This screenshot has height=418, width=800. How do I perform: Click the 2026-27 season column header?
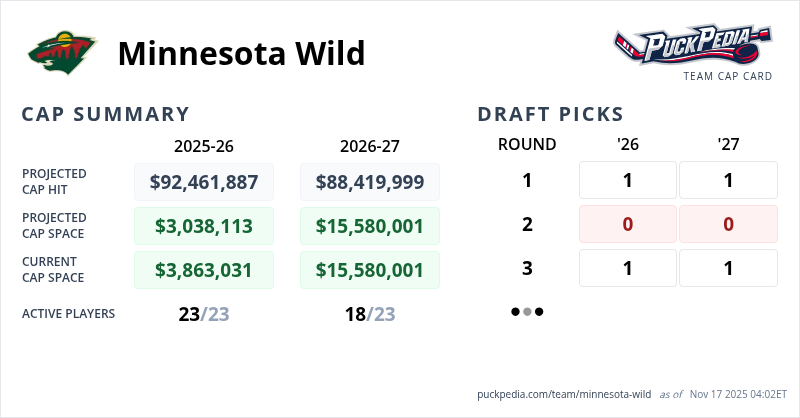[x=370, y=146]
